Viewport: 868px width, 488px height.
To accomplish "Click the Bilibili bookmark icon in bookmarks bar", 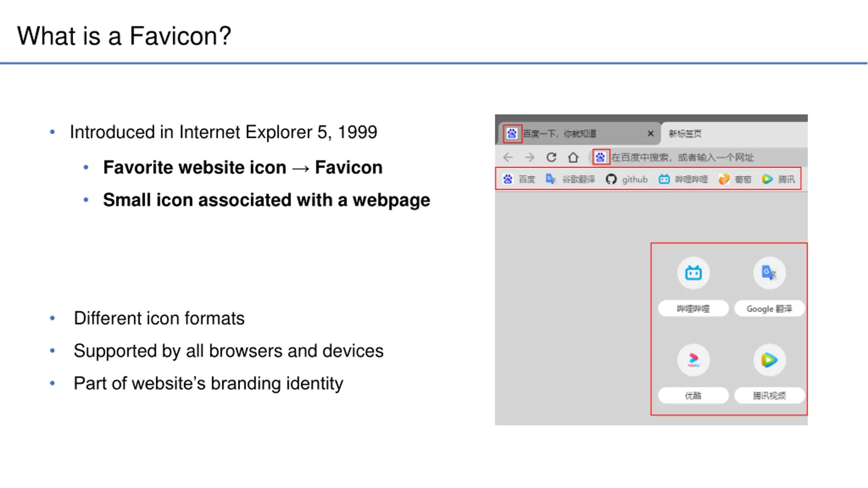I will point(664,179).
